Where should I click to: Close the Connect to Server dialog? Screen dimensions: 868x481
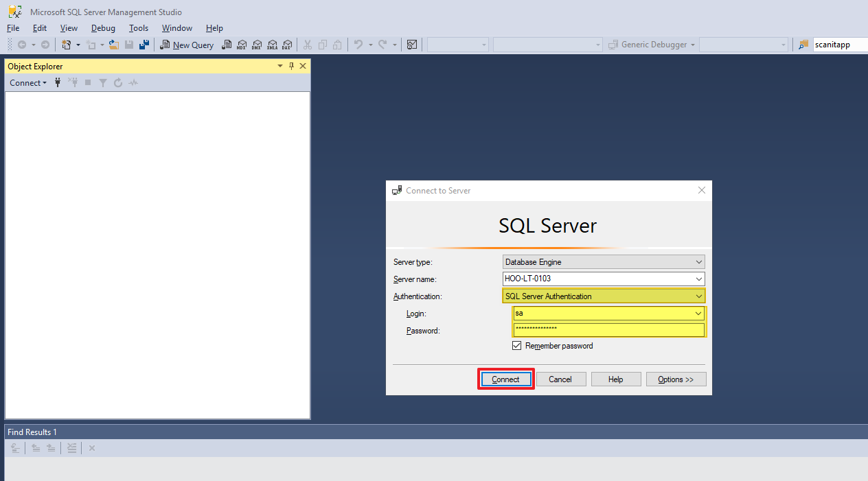coord(701,190)
